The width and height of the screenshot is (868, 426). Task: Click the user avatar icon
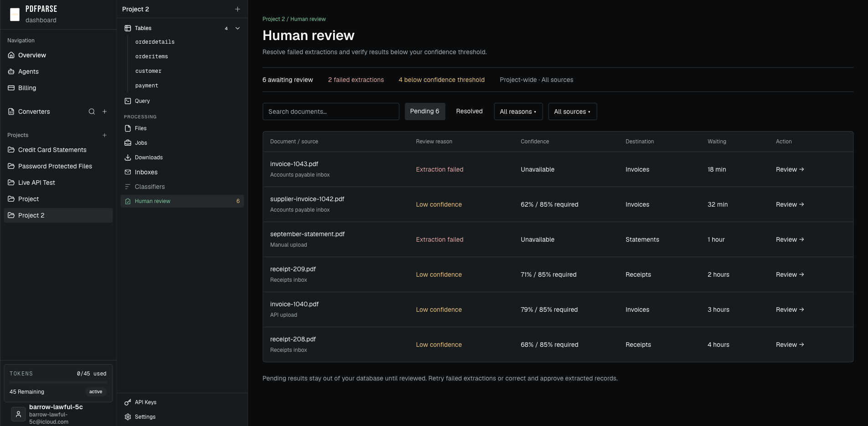click(18, 414)
